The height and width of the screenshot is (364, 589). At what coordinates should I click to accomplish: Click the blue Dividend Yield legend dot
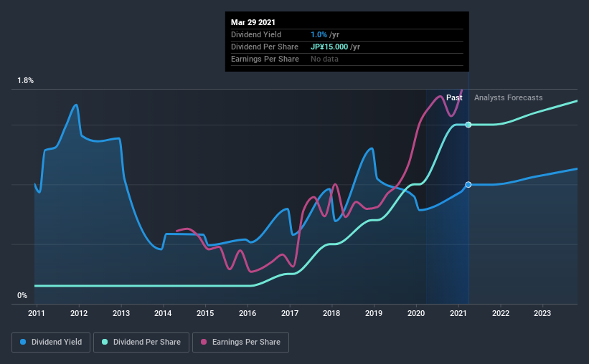pos(23,342)
